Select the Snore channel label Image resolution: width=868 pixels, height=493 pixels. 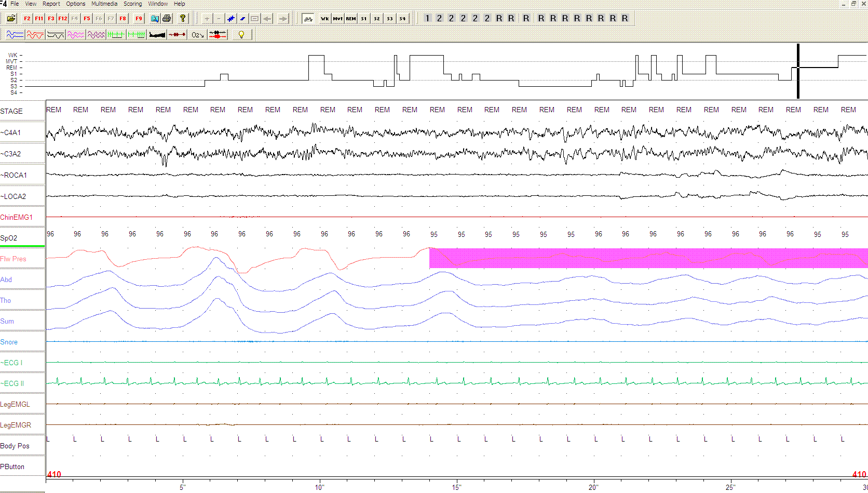[22, 342]
